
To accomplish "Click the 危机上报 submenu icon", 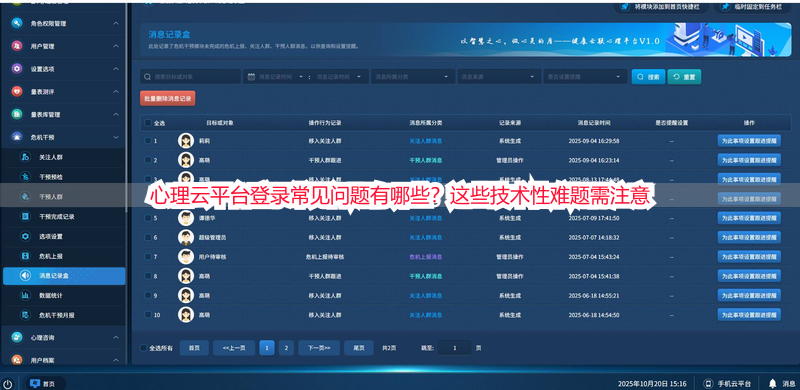I will click(25, 256).
